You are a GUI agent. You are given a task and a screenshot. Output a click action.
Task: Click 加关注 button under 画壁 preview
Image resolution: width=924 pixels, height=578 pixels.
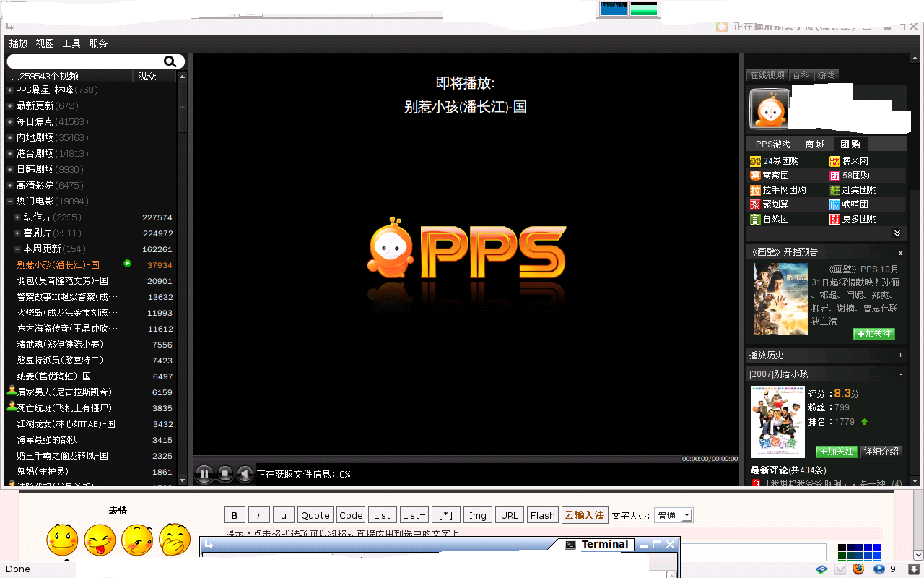873,334
